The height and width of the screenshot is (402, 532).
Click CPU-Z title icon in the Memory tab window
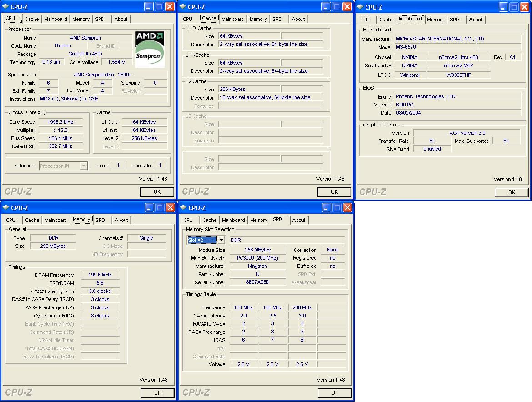tap(6, 207)
